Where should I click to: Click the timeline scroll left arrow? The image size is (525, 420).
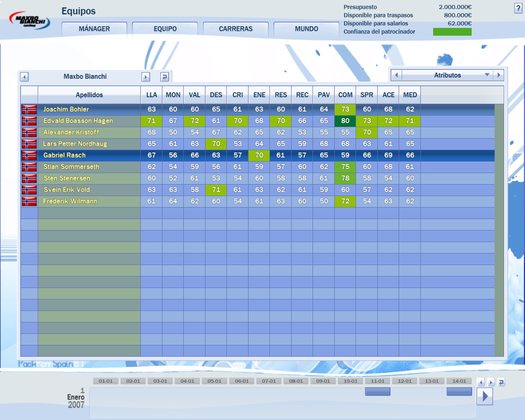pos(481,382)
